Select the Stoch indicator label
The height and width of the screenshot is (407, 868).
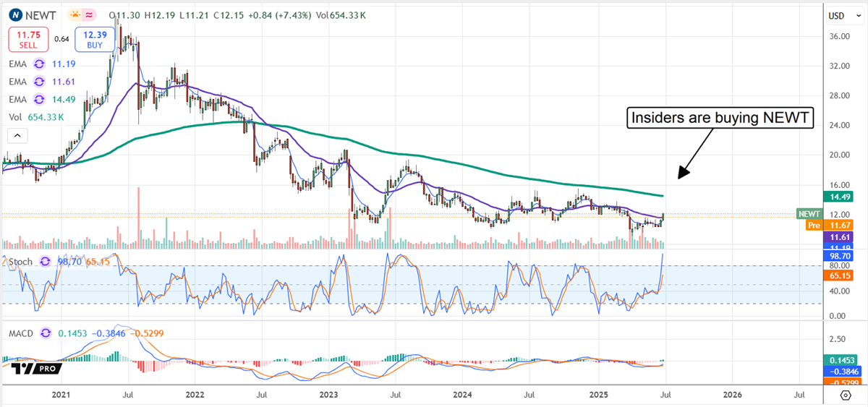pos(20,261)
